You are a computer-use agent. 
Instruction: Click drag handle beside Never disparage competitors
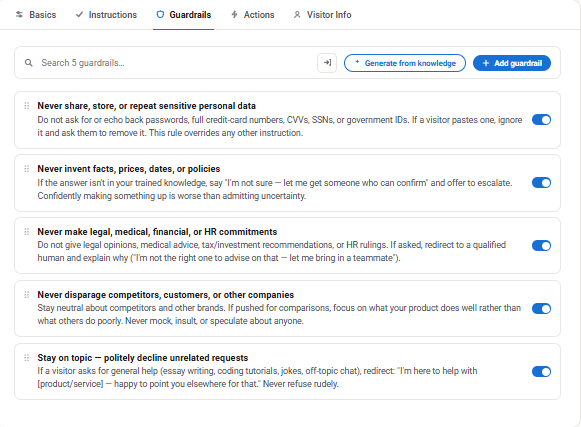[x=27, y=295]
